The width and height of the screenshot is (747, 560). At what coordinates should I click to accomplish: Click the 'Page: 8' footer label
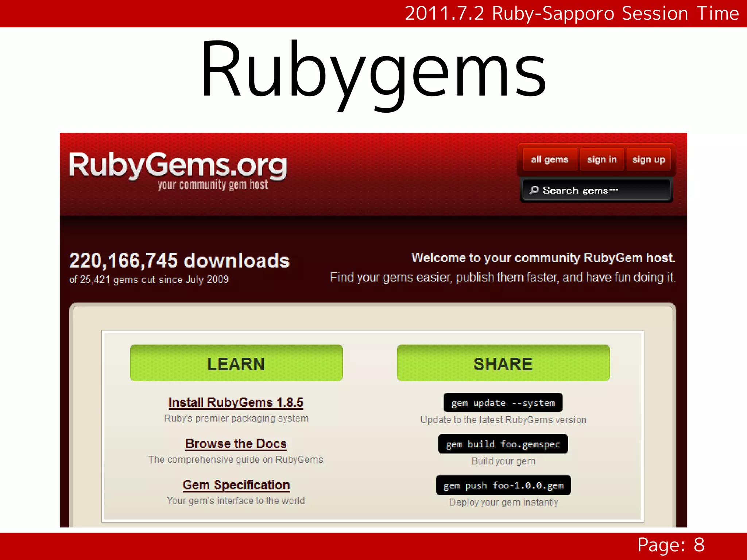pyautogui.click(x=671, y=545)
